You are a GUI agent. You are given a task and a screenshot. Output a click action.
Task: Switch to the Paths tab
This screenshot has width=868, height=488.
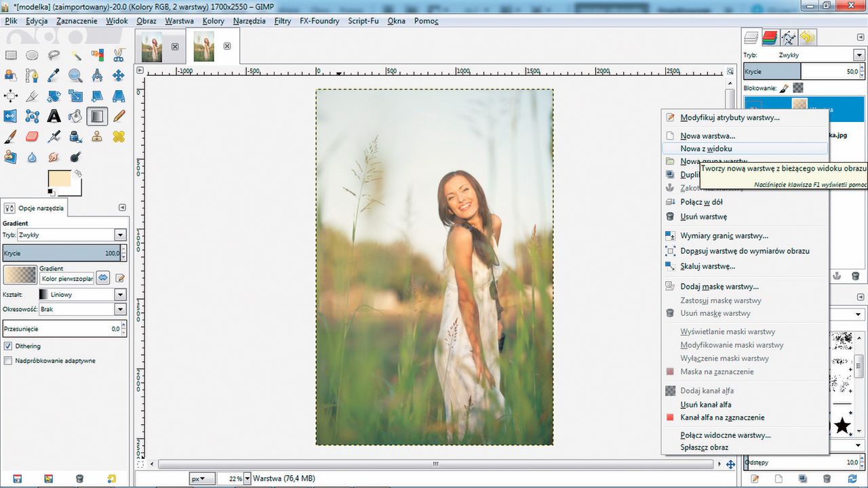tap(789, 37)
